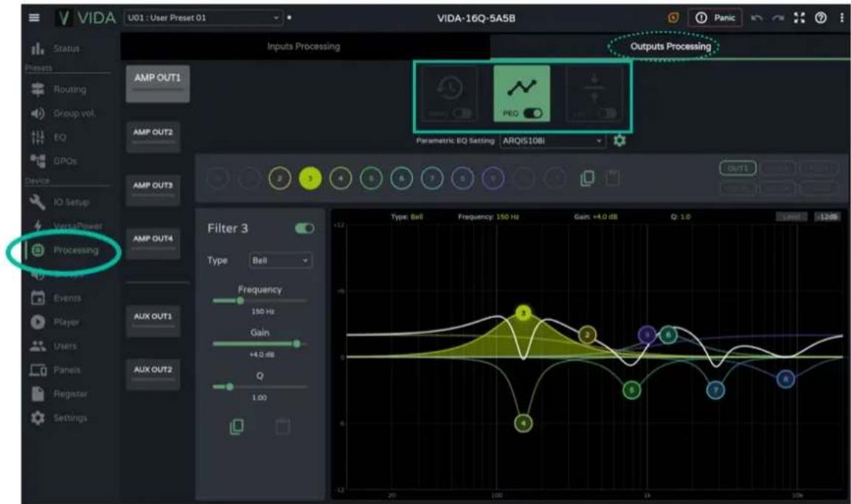Open Register in the sidebar
The image size is (851, 504).
(x=58, y=394)
